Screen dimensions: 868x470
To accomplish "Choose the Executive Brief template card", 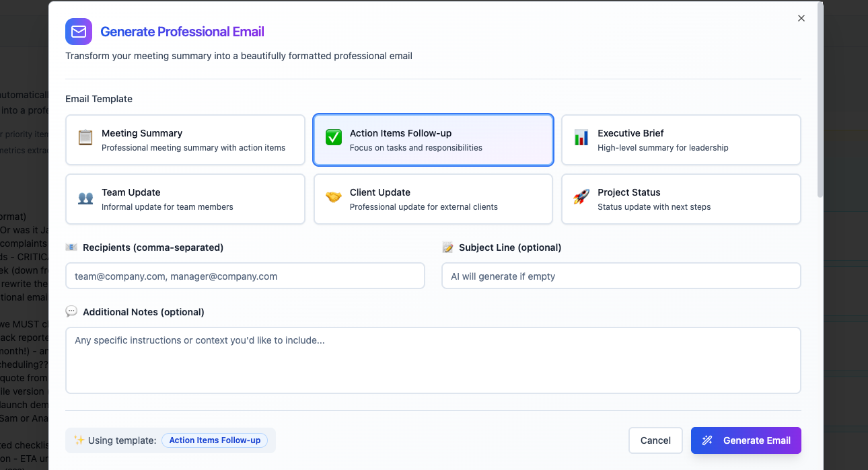I will (x=681, y=140).
